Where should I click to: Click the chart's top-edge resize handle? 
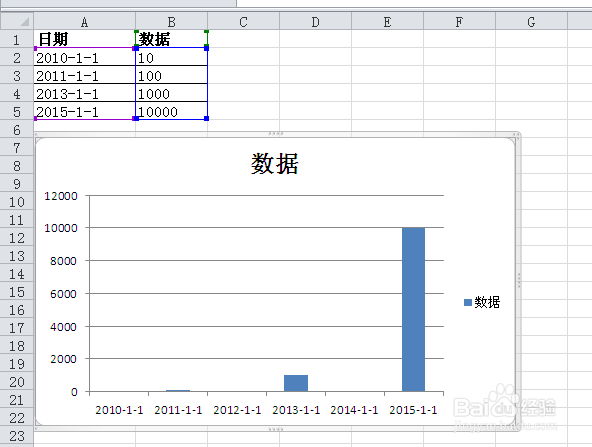click(276, 134)
